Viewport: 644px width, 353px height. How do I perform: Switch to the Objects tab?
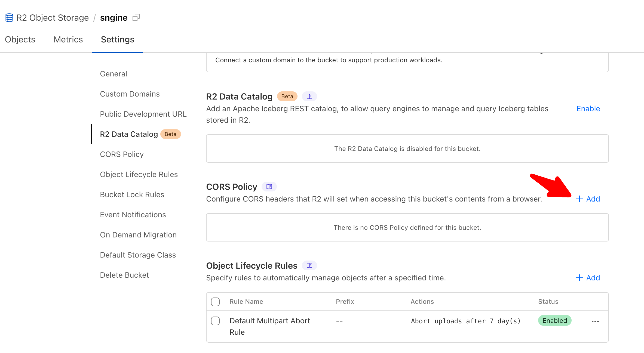pyautogui.click(x=20, y=39)
